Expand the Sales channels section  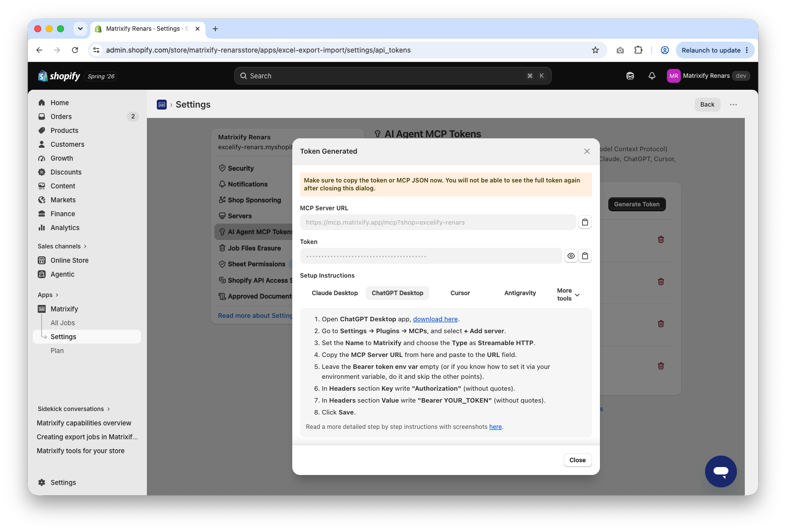(62, 246)
